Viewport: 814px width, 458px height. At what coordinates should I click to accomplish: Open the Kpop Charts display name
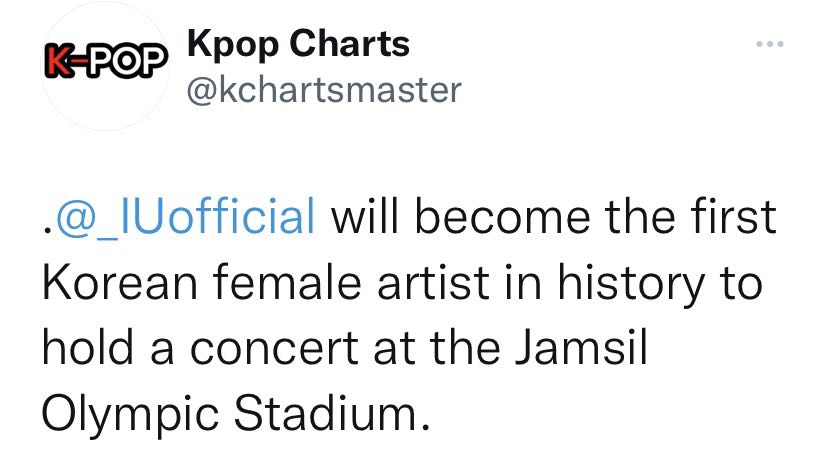click(x=298, y=45)
